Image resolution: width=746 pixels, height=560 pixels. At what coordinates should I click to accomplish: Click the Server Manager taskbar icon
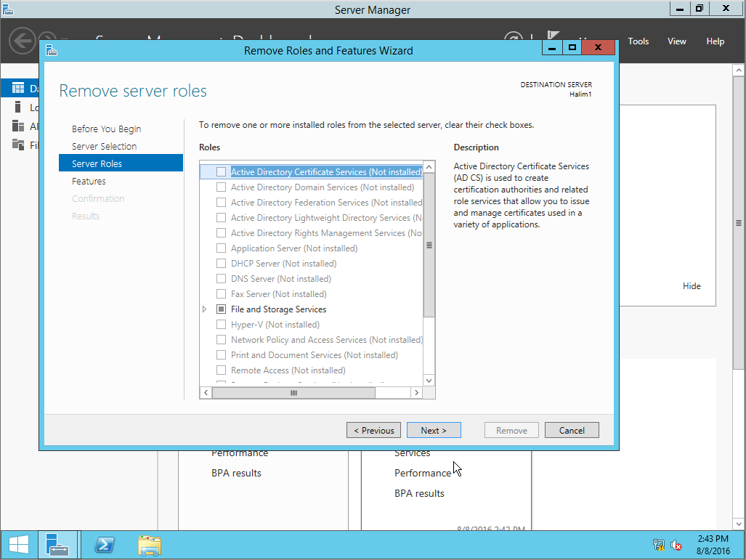(x=58, y=545)
